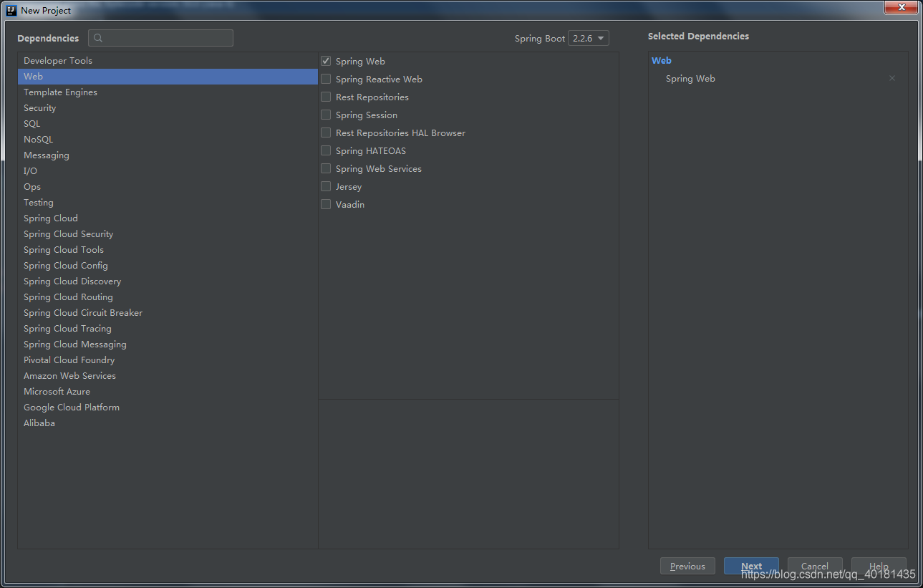Focus the Dependencies search field
The height and width of the screenshot is (588, 923).
(x=161, y=38)
